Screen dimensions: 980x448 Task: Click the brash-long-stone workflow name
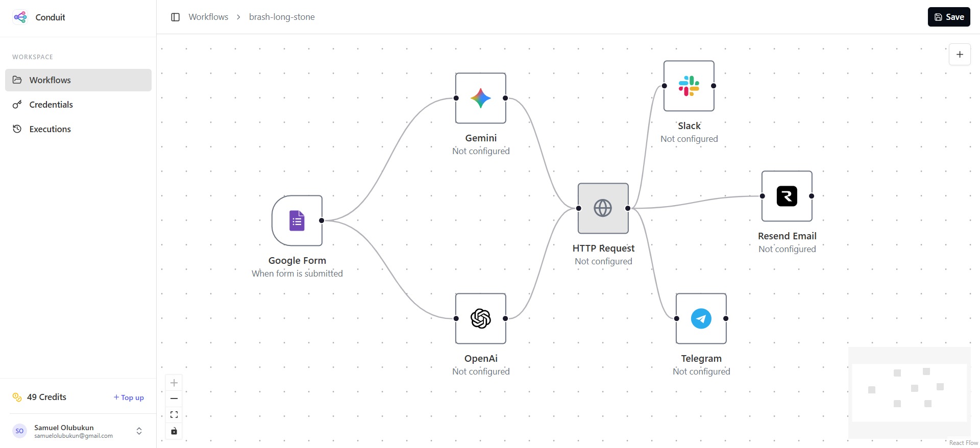(x=282, y=17)
